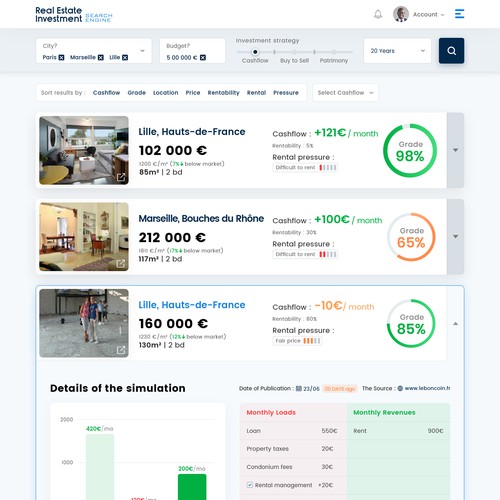500x500 pixels.
Task: Collapse the Lille 85% grade listing
Action: (x=455, y=323)
